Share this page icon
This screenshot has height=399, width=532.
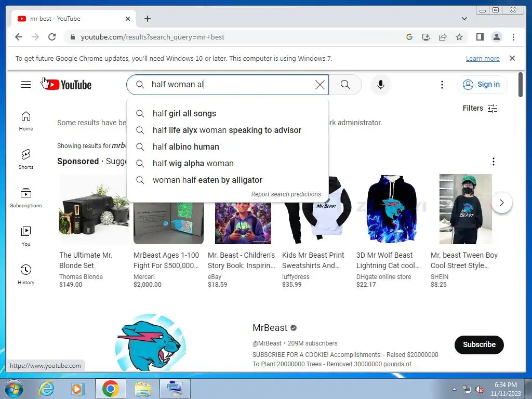[443, 37]
